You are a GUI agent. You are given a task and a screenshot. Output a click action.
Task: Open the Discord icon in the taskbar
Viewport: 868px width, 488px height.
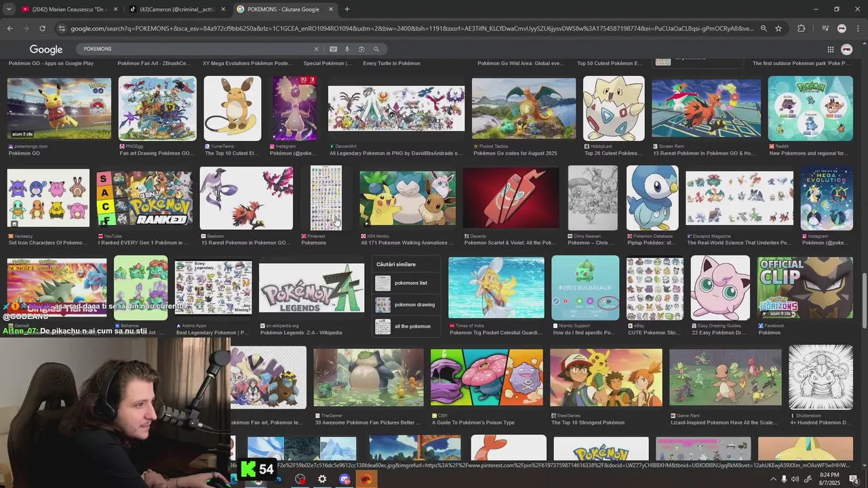[344, 479]
